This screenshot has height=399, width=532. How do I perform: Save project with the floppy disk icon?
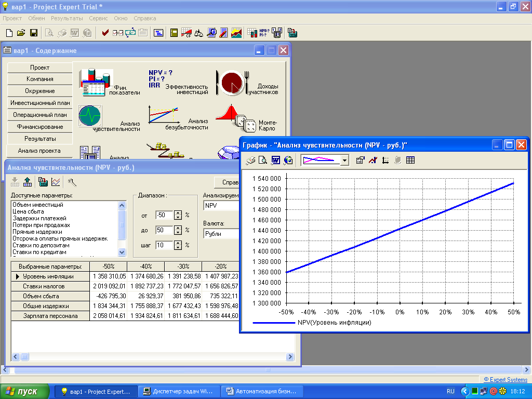click(34, 33)
